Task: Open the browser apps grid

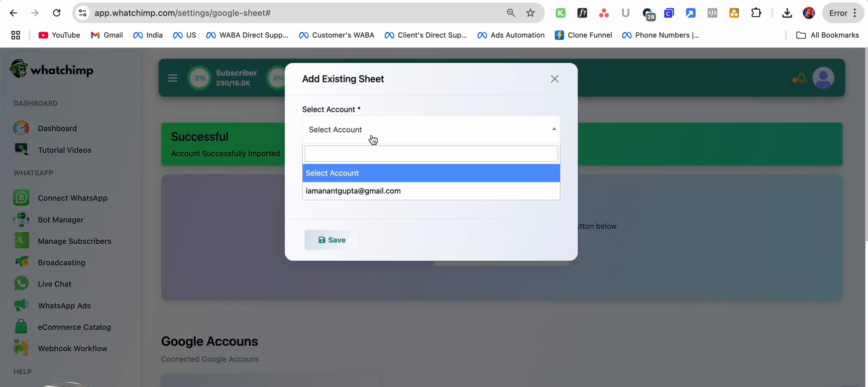Action: pos(16,35)
